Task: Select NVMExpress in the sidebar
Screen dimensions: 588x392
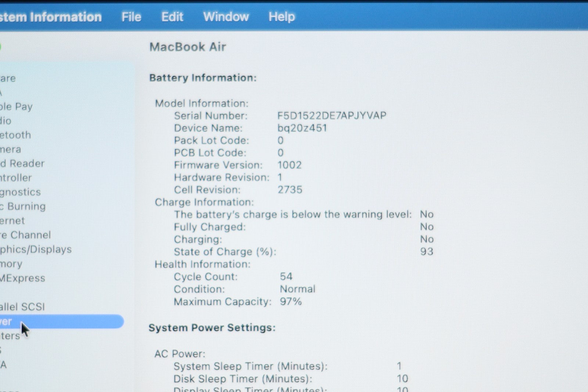Action: point(22,278)
